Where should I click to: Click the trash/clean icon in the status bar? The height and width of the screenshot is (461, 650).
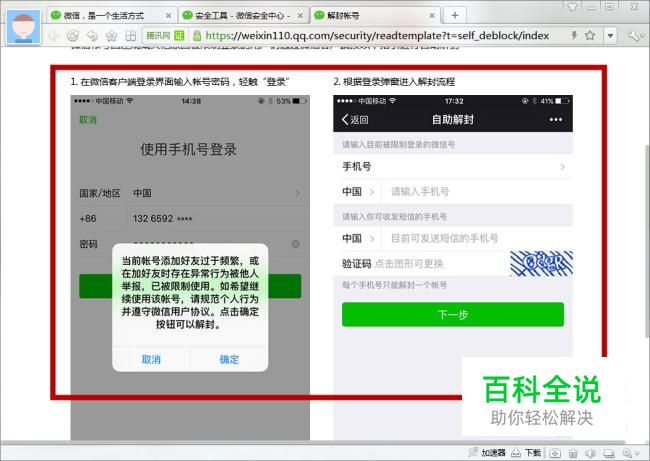573,453
